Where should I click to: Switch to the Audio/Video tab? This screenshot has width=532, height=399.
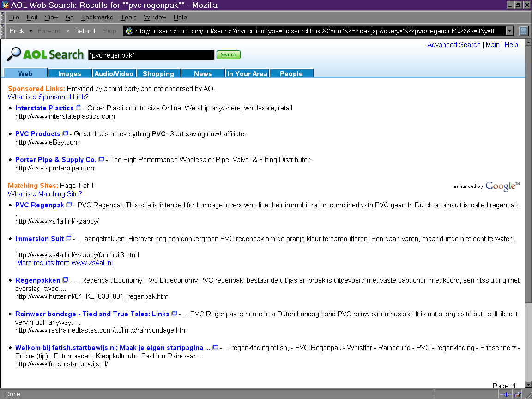114,73
